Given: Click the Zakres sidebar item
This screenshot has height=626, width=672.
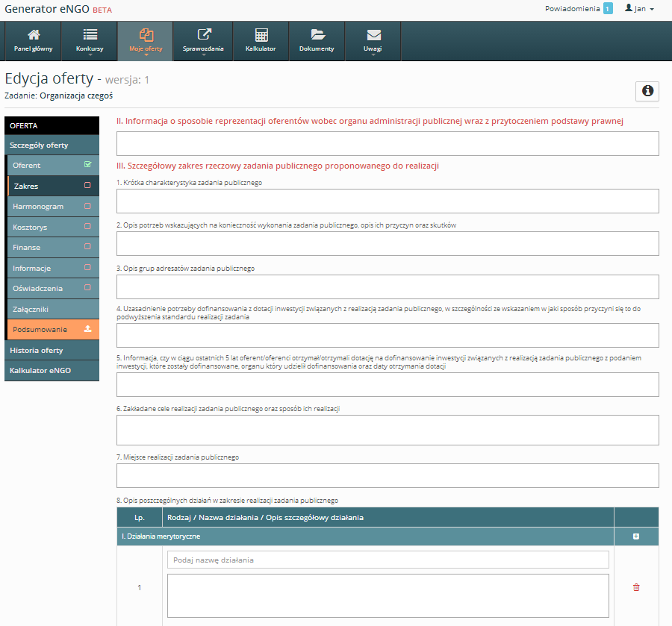Looking at the screenshot, I should pos(53,186).
